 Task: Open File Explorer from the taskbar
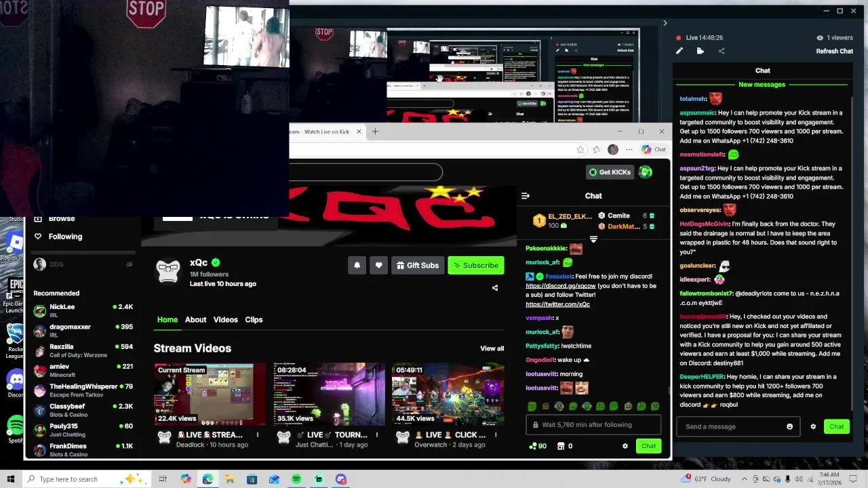coord(230,479)
